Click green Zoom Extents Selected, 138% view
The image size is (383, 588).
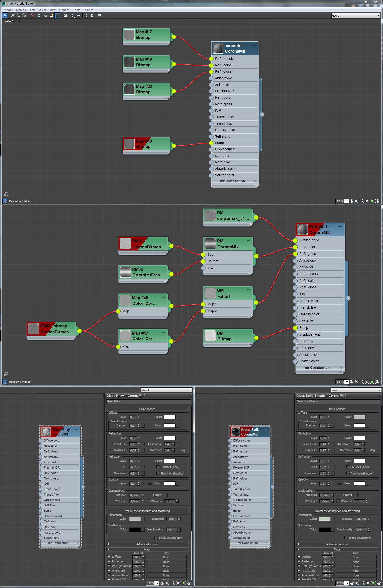(x=372, y=201)
